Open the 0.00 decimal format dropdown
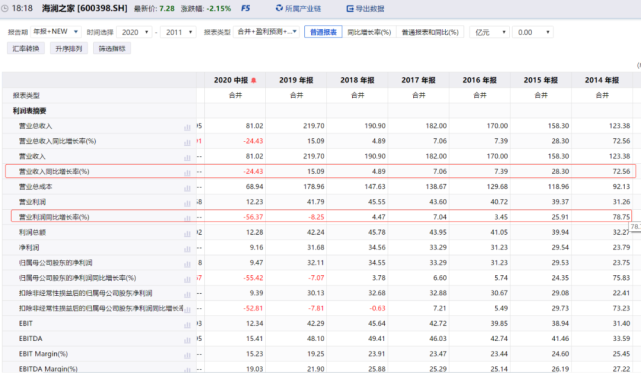The width and height of the screenshot is (641, 373). 533,32
